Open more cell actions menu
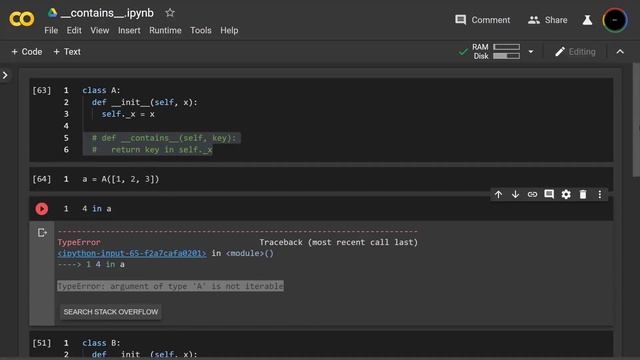 [600, 194]
